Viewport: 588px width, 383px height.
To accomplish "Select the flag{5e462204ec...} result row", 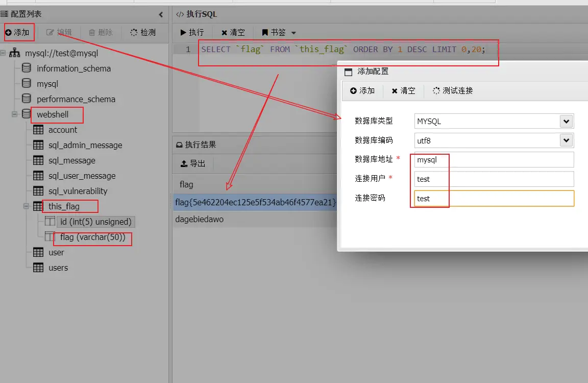I will click(x=255, y=202).
